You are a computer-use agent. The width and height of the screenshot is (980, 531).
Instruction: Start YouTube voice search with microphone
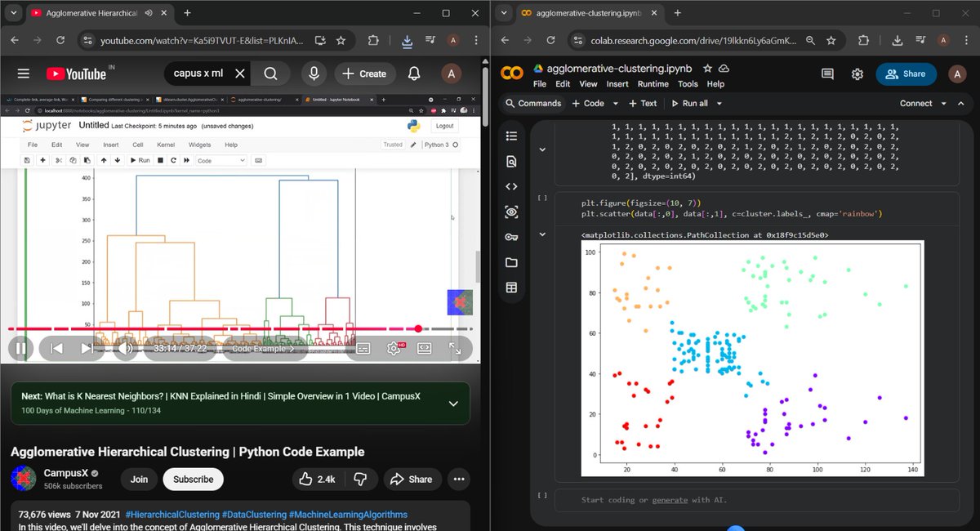[x=314, y=74]
